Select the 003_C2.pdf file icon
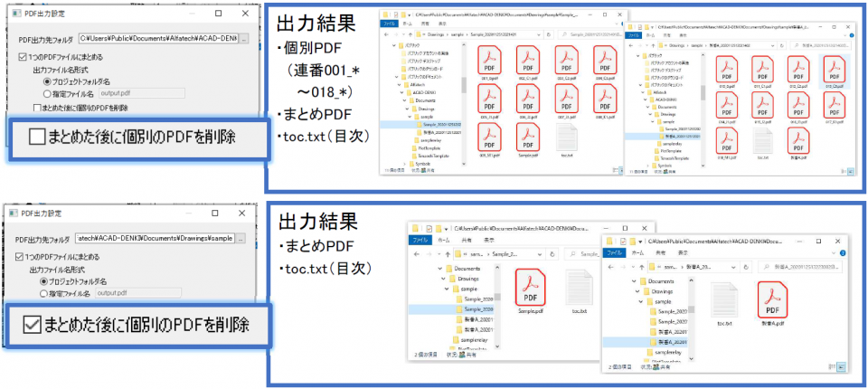 click(566, 60)
